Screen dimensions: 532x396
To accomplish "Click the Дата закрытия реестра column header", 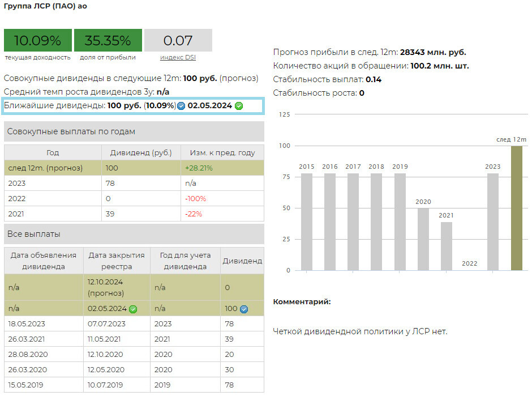I will 117,261.
